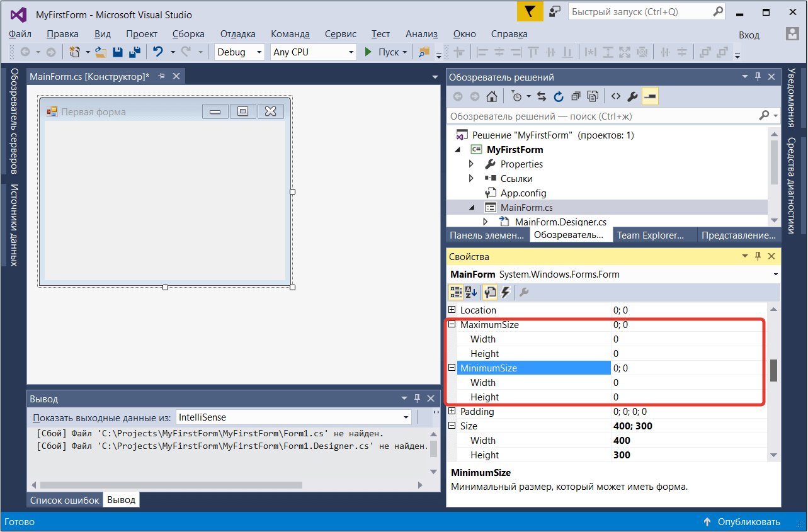The width and height of the screenshot is (808, 532).
Task: Collapse the MainForm.cs node
Action: click(x=471, y=208)
